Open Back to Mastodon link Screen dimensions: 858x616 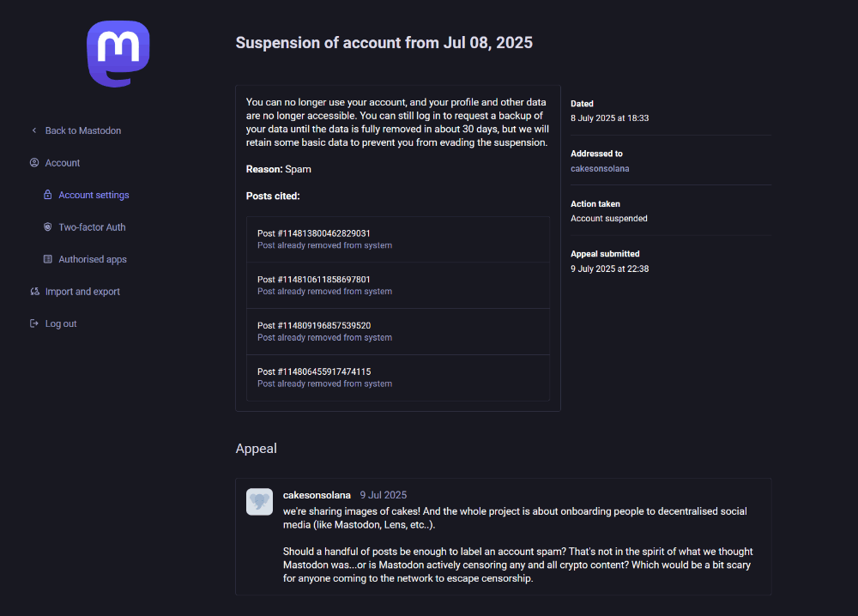[83, 130]
